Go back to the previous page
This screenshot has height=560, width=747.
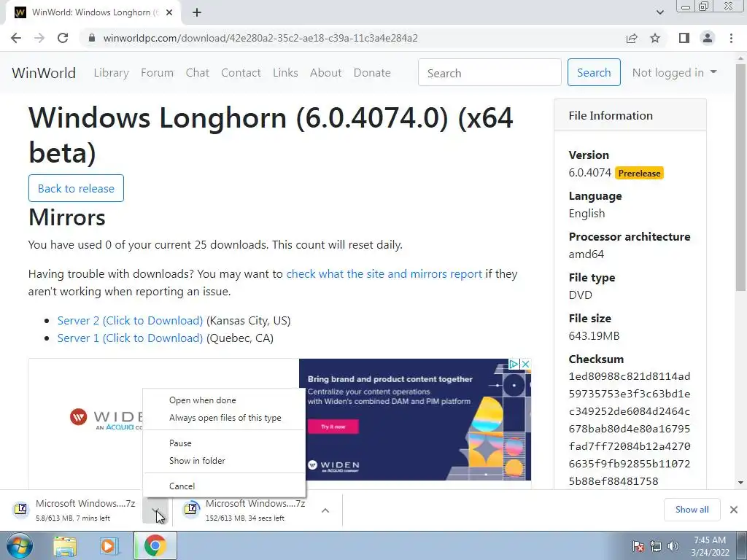[x=16, y=38]
